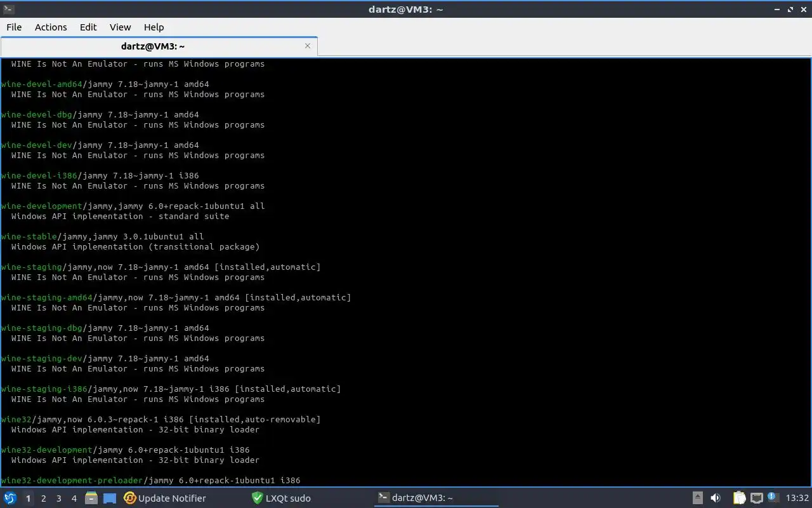Open the clipboard manager tray icon
812x508 pixels.
tap(739, 498)
